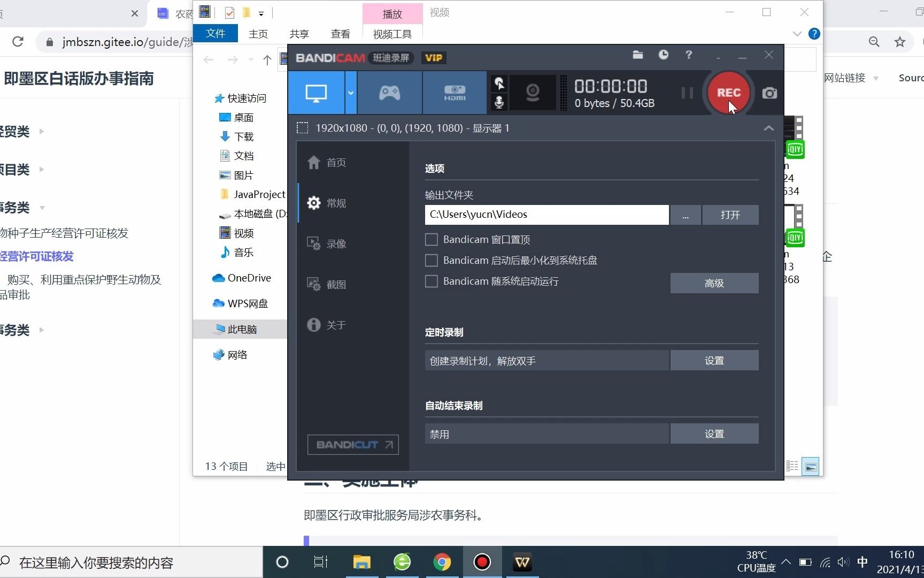The height and width of the screenshot is (578, 924).
Task: Open Bandicam output folder icon
Action: point(637,55)
